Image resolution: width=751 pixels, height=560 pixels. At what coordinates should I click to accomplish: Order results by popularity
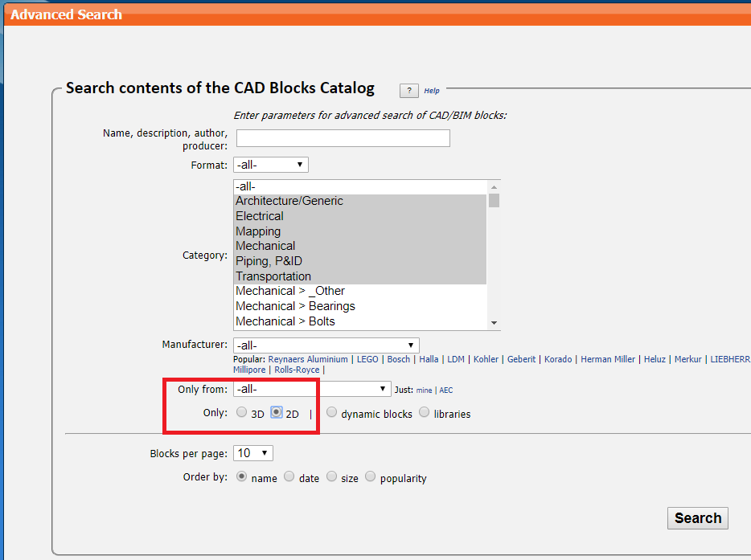[x=370, y=476]
